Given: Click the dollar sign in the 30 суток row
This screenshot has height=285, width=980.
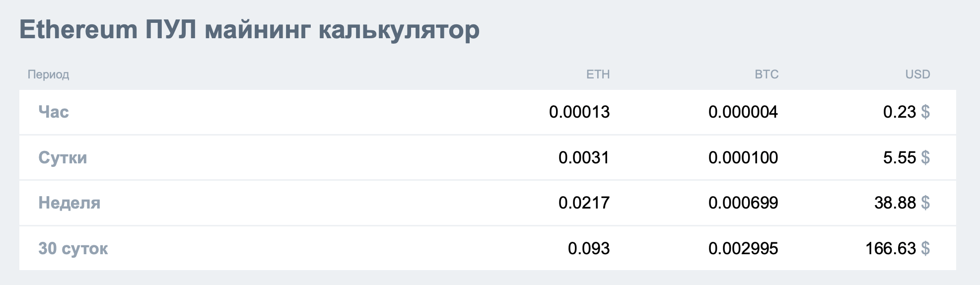Looking at the screenshot, I should [x=925, y=248].
